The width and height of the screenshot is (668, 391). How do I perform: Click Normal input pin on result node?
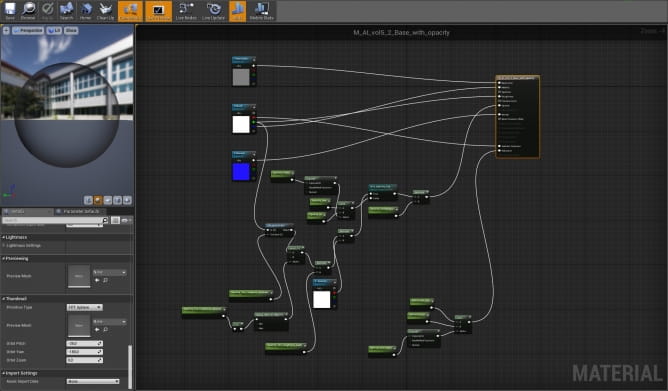499,115
